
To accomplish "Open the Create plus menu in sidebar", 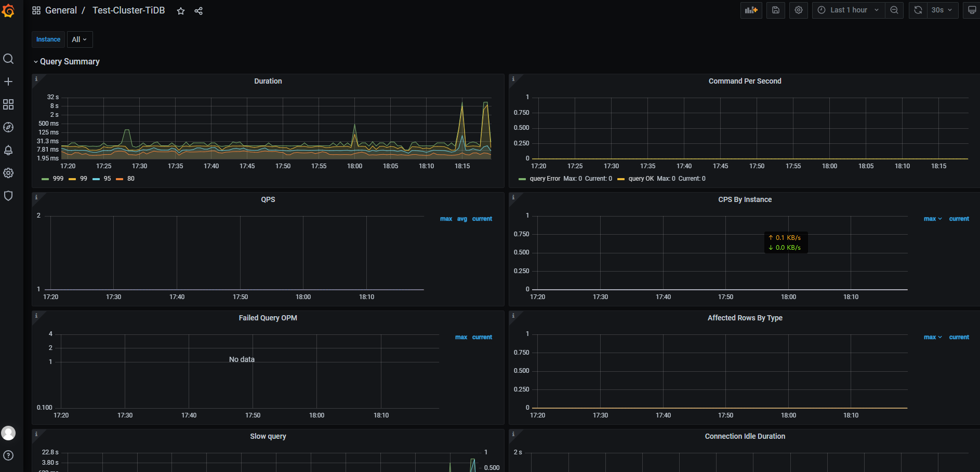I will click(x=8, y=82).
